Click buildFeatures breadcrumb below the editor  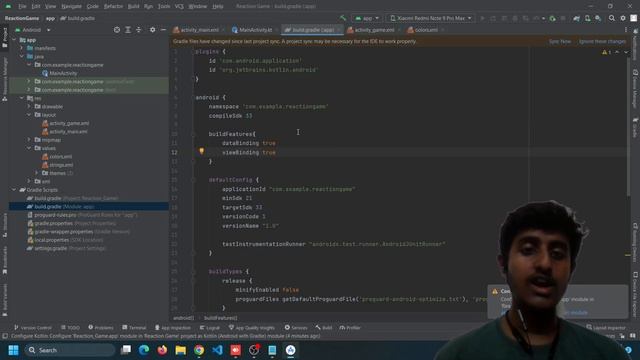(x=220, y=318)
